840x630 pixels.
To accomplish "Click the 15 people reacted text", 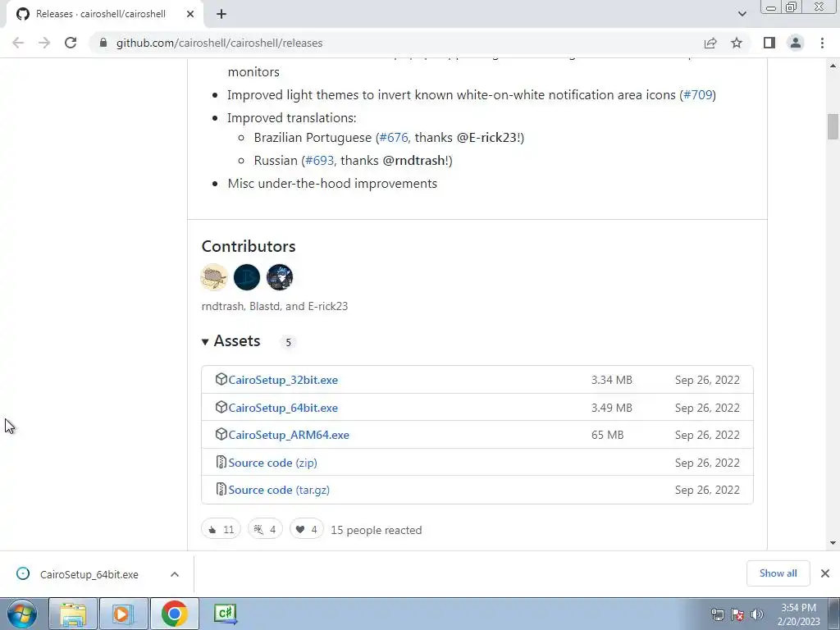I will pos(376,531).
